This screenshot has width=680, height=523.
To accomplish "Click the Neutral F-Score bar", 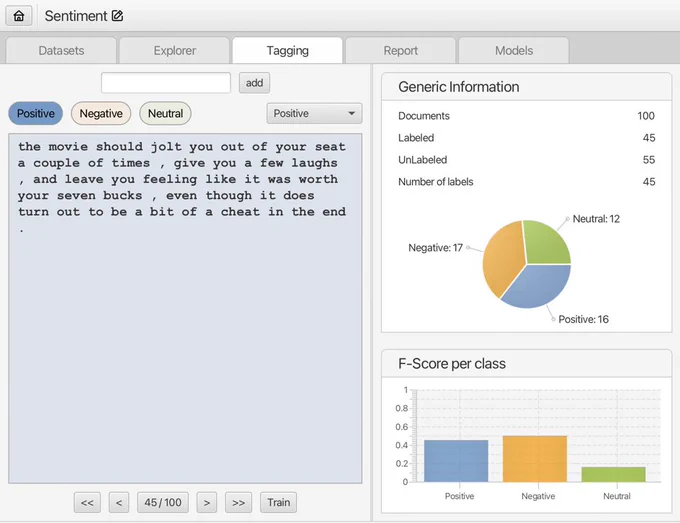I will (614, 474).
